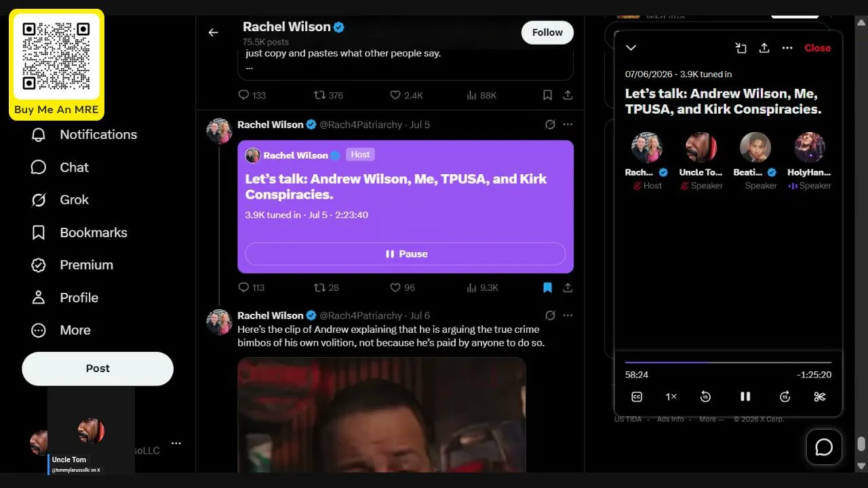View speaker HolyHan's avatar in the Space
868x488 pixels.
pos(809,148)
